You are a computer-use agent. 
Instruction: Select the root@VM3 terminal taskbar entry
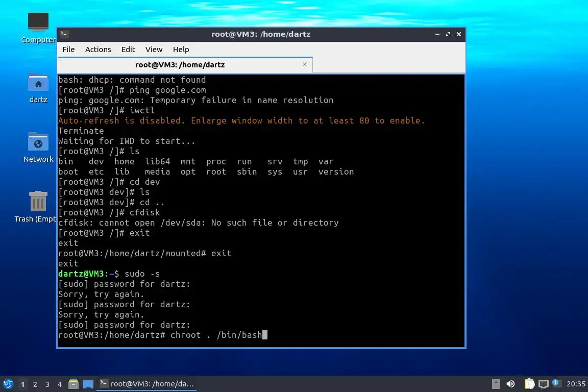146,384
